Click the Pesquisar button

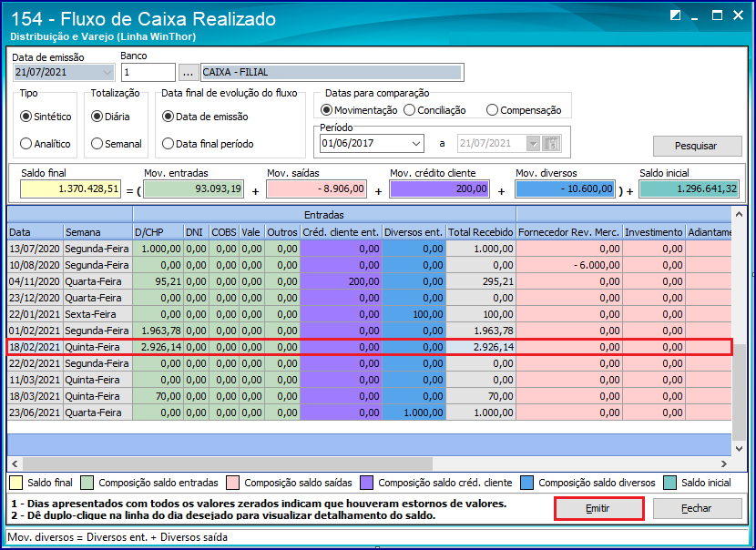[697, 146]
